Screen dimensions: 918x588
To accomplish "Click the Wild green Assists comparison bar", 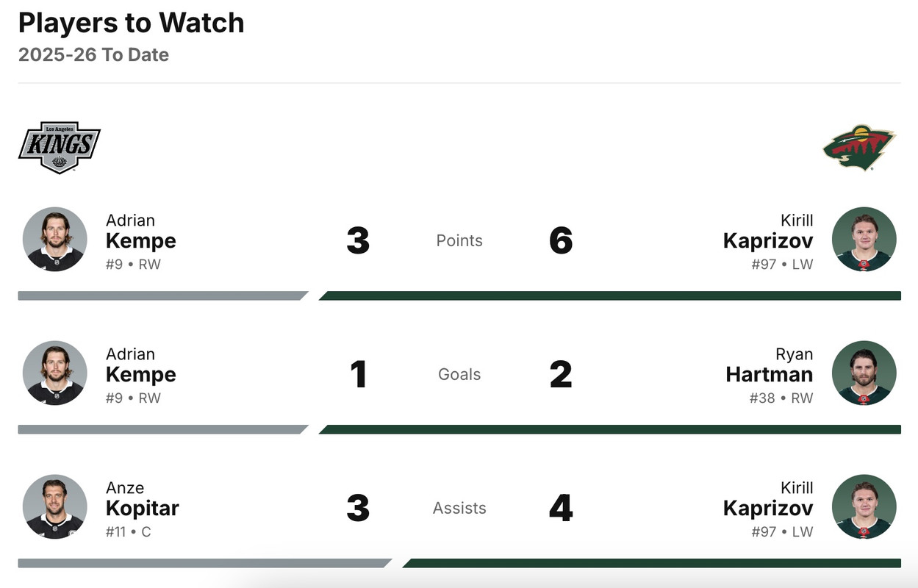I will pyautogui.click(x=651, y=563).
